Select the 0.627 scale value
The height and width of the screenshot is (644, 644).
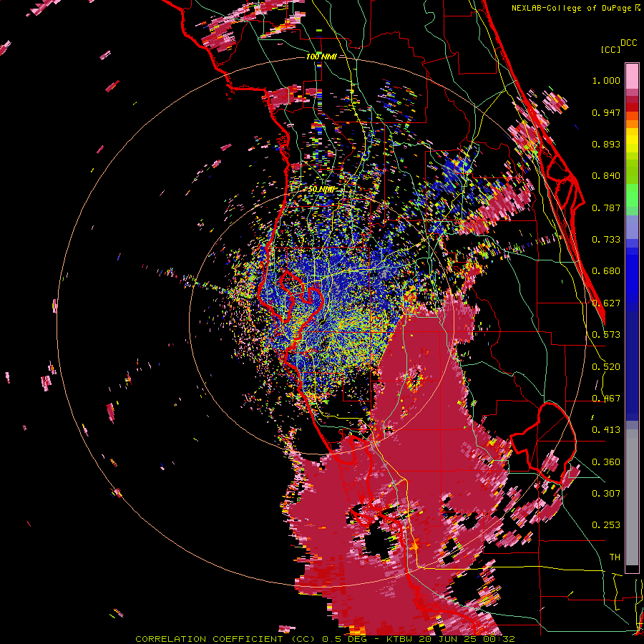coord(606,303)
